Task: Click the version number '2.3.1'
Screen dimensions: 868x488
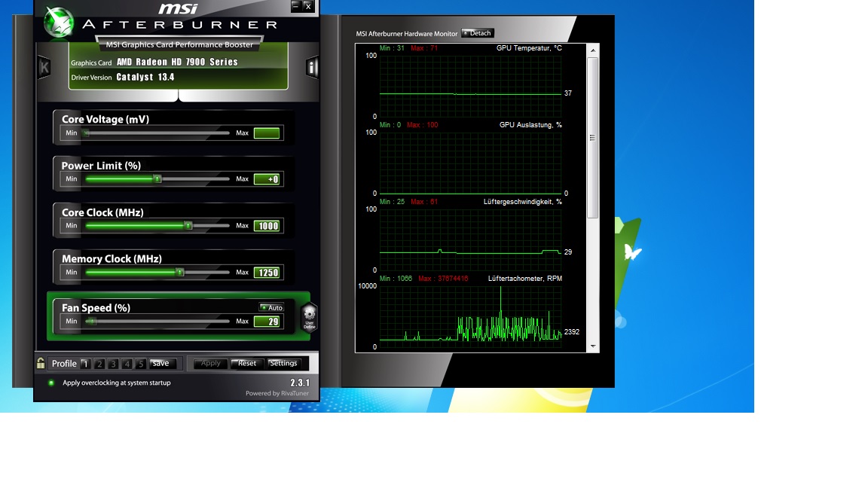Action: (x=300, y=383)
